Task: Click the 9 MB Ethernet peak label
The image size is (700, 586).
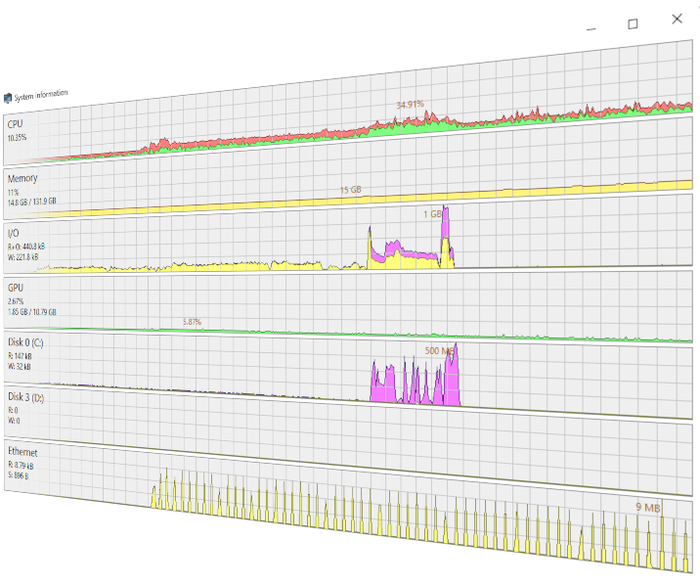Action: pyautogui.click(x=647, y=508)
